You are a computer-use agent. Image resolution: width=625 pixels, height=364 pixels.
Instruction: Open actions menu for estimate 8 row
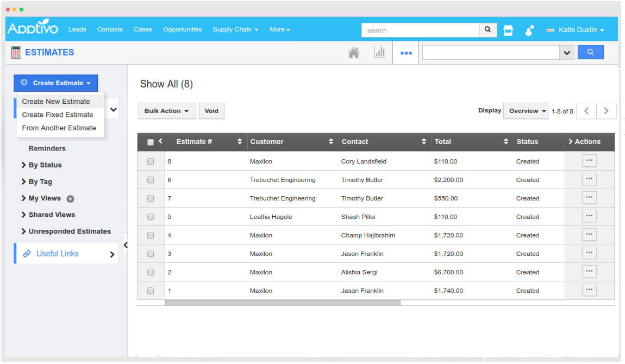(589, 160)
